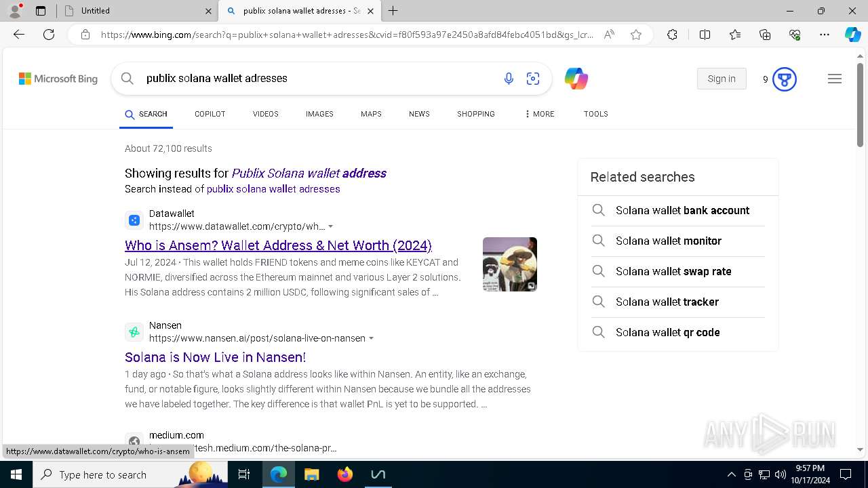Image resolution: width=868 pixels, height=488 pixels.
Task: Open Who is Ansem Wallet Address link
Action: 278,245
